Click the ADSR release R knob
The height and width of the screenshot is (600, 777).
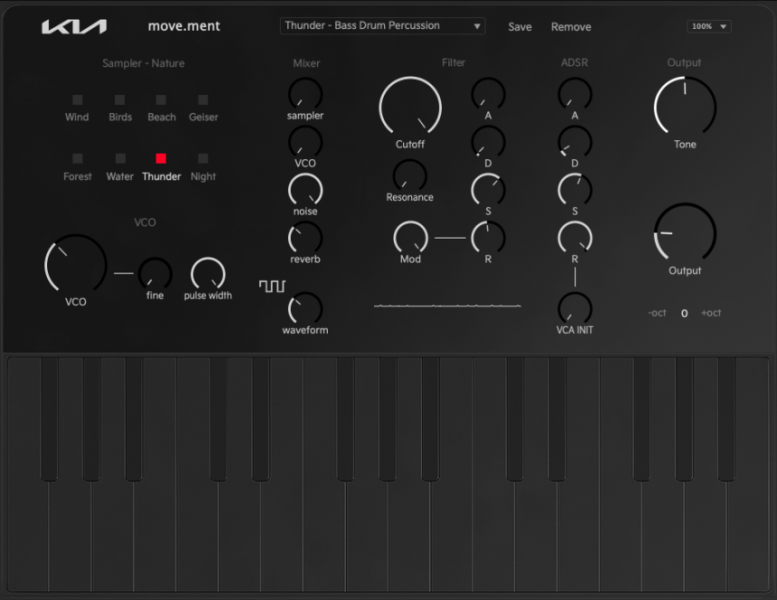point(575,238)
